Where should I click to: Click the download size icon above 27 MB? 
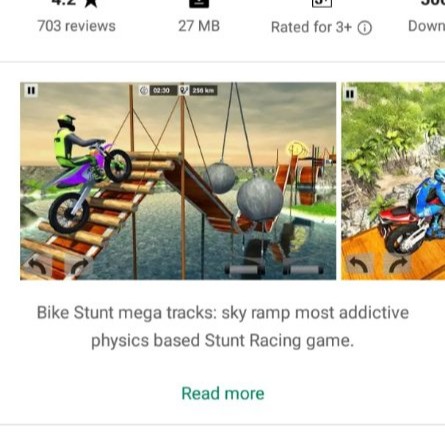[199, 3]
